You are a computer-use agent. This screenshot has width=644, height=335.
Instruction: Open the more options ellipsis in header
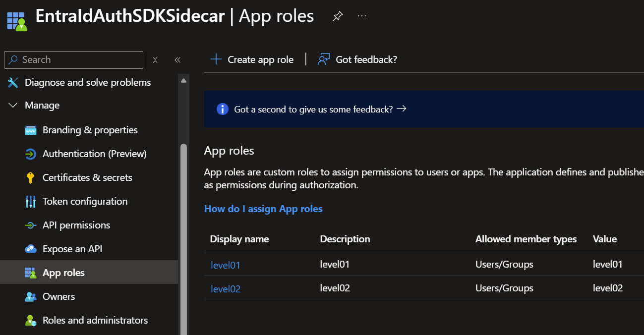(362, 16)
